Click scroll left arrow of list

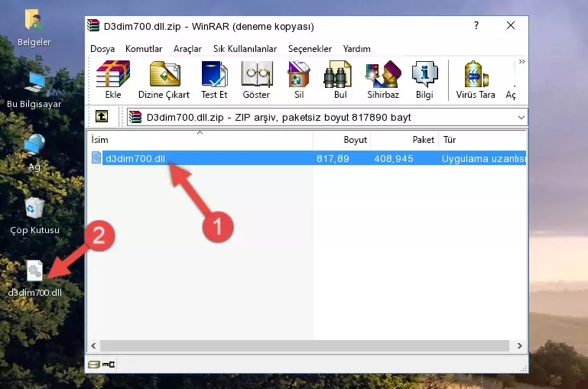[x=94, y=345]
